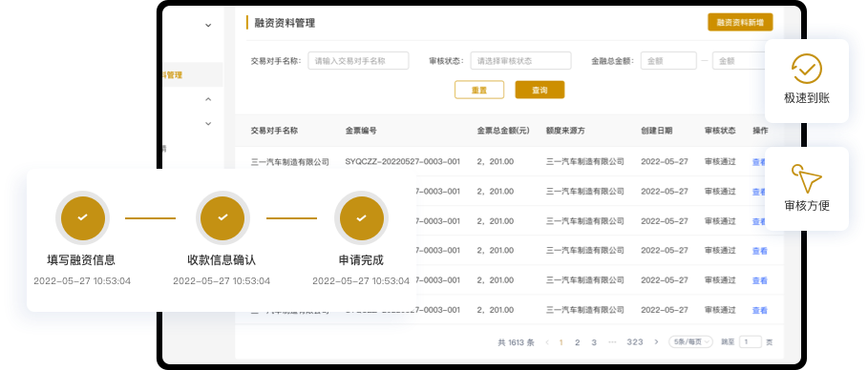
Task: Click 查看 in the second table row
Action: point(759,192)
